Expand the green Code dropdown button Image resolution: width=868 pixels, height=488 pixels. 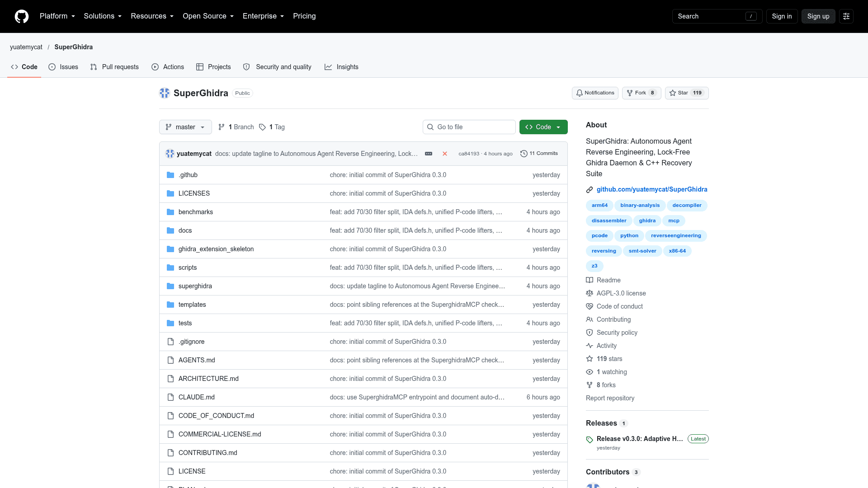543,127
